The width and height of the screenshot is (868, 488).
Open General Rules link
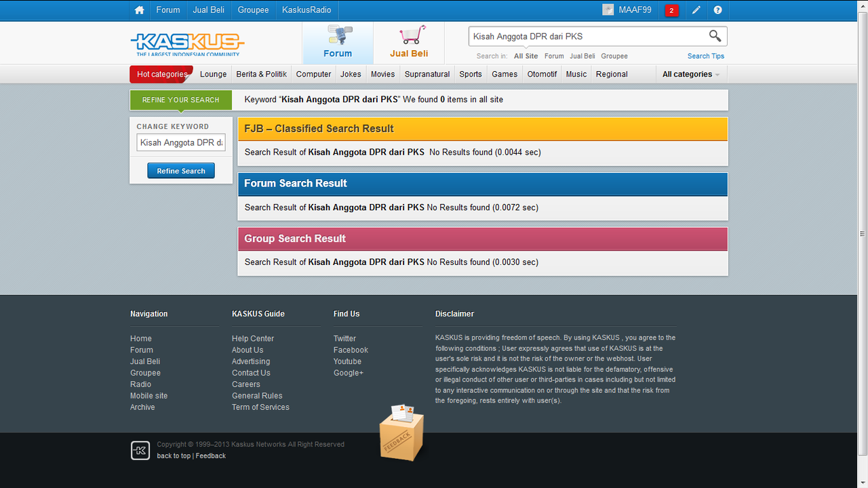coord(257,396)
